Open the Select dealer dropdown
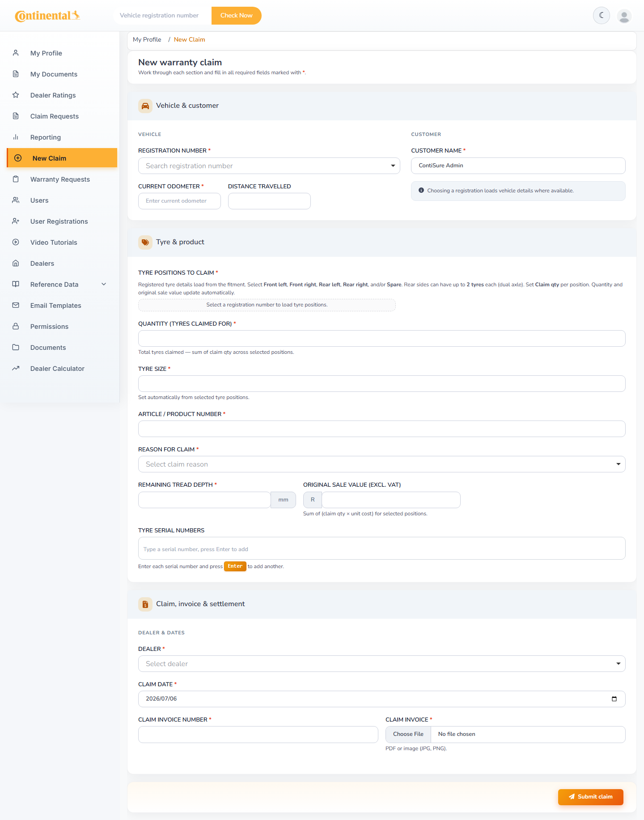 click(x=381, y=663)
